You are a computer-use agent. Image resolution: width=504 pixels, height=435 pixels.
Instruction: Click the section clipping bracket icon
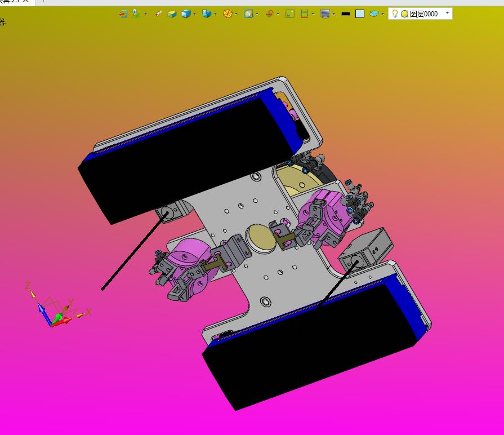[304, 14]
